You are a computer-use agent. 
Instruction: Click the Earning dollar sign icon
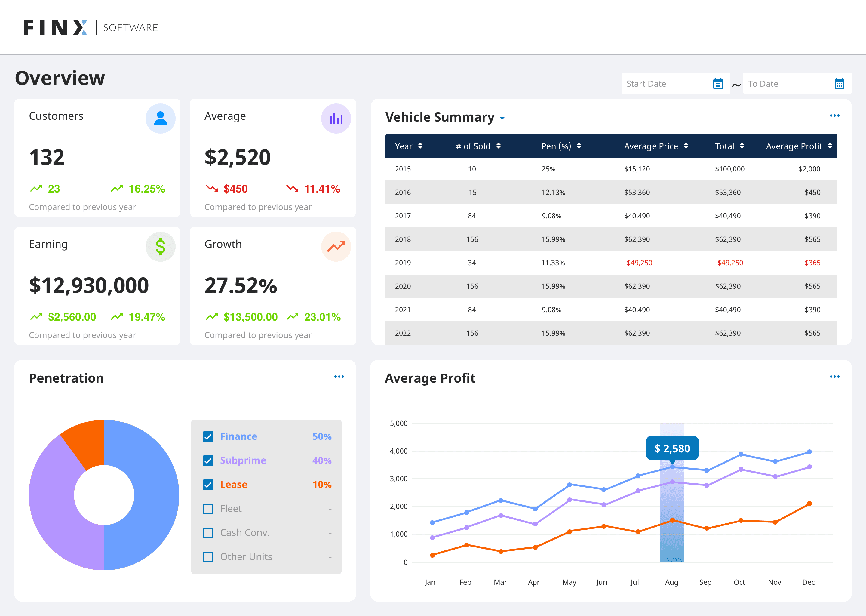160,247
